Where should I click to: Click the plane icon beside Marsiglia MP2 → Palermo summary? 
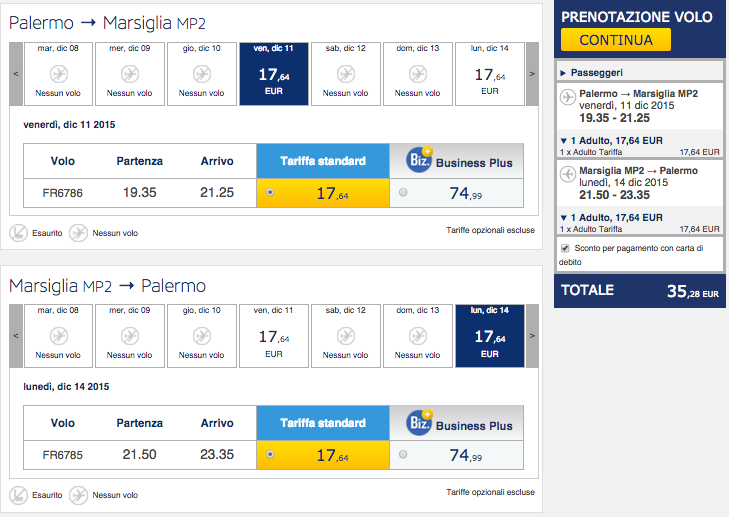click(568, 174)
